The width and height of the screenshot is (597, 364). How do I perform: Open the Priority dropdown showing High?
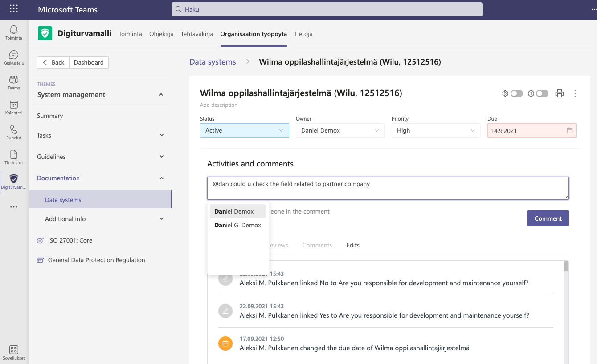tap(436, 130)
